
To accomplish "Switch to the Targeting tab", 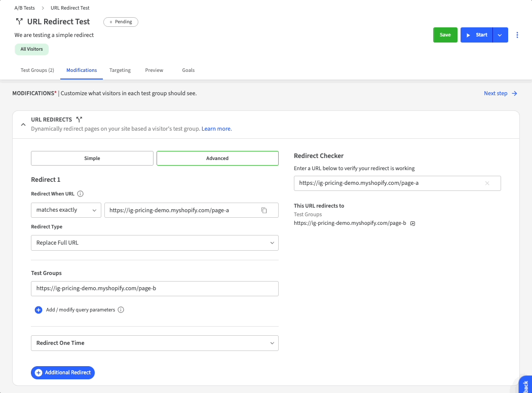I will [x=120, y=70].
